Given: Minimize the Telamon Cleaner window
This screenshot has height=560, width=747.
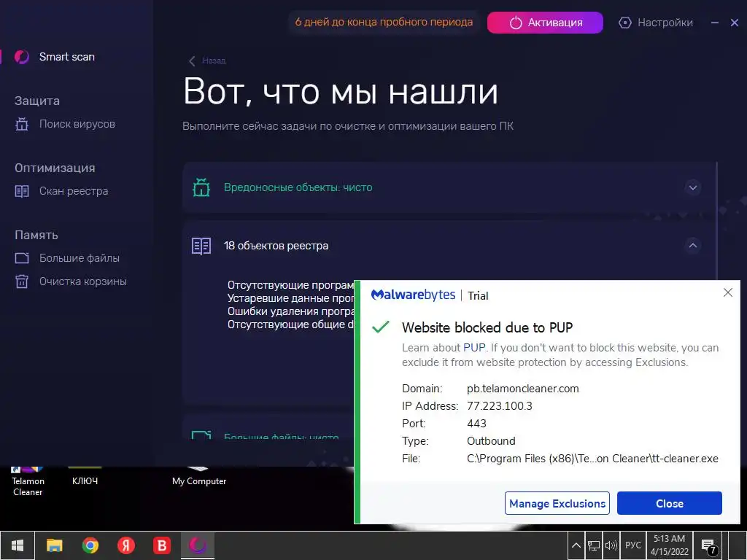Looking at the screenshot, I should (x=715, y=23).
